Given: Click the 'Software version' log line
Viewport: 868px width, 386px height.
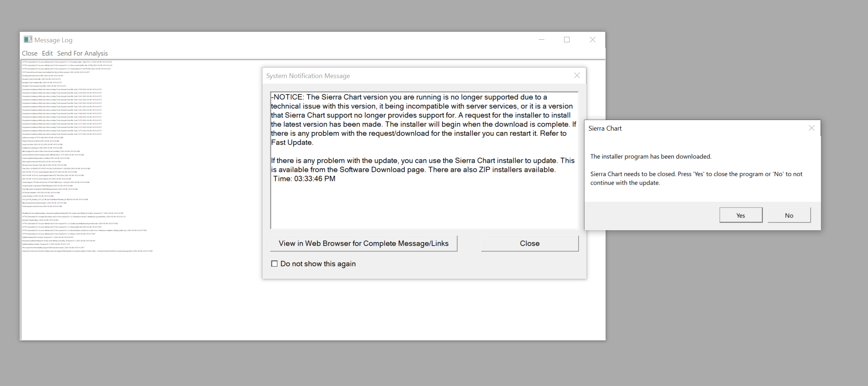Looking at the screenshot, I should 43,138.
